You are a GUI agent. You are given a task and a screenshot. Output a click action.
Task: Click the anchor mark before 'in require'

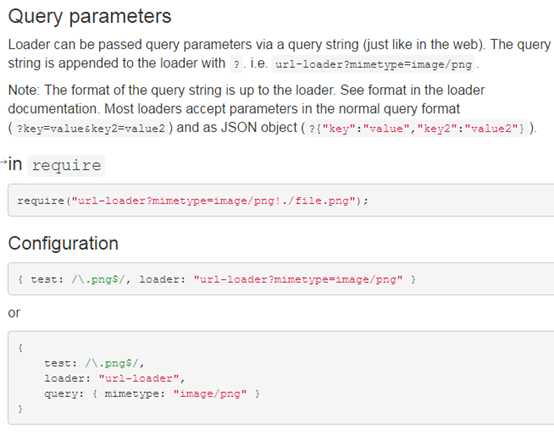pos(4,163)
